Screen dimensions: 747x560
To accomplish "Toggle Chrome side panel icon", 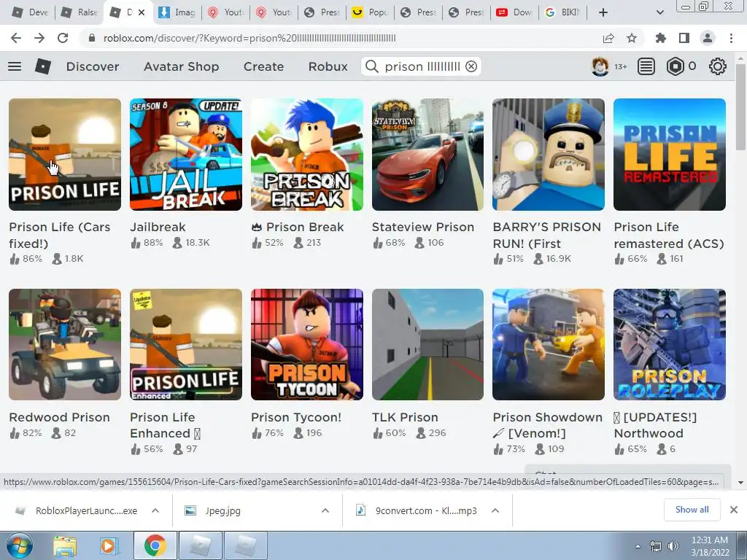I will (684, 38).
